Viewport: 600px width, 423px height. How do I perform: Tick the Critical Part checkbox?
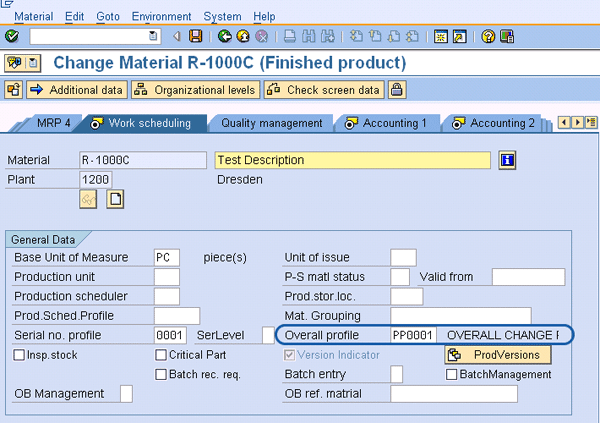pos(161,355)
